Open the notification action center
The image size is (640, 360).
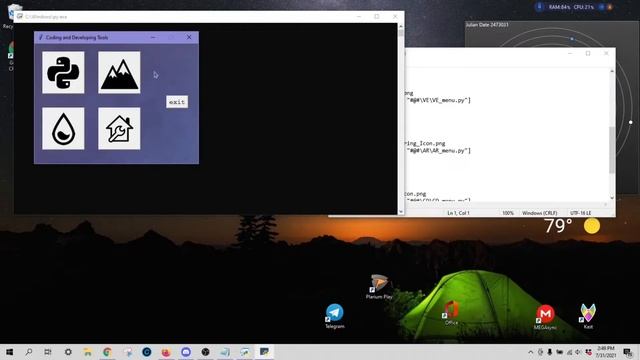point(628,352)
